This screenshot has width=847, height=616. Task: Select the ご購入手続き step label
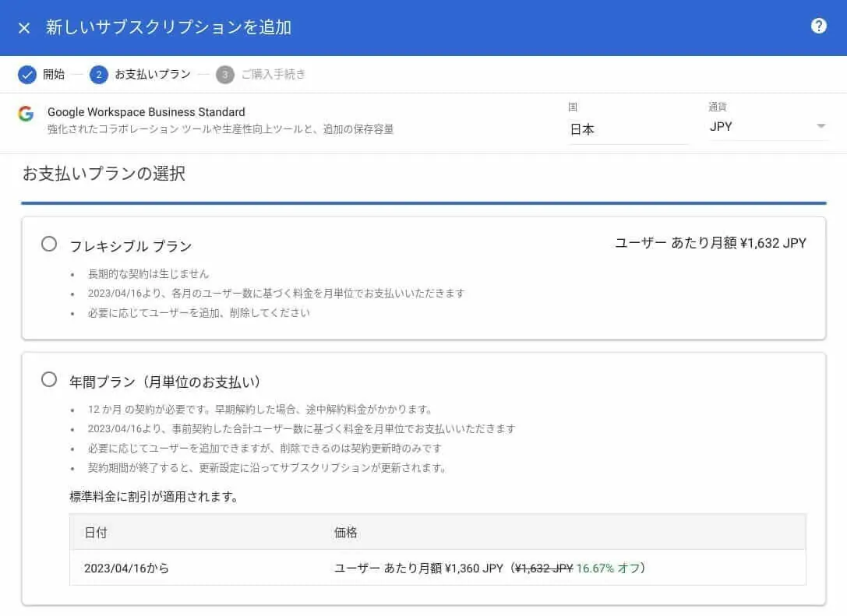pyautogui.click(x=273, y=75)
